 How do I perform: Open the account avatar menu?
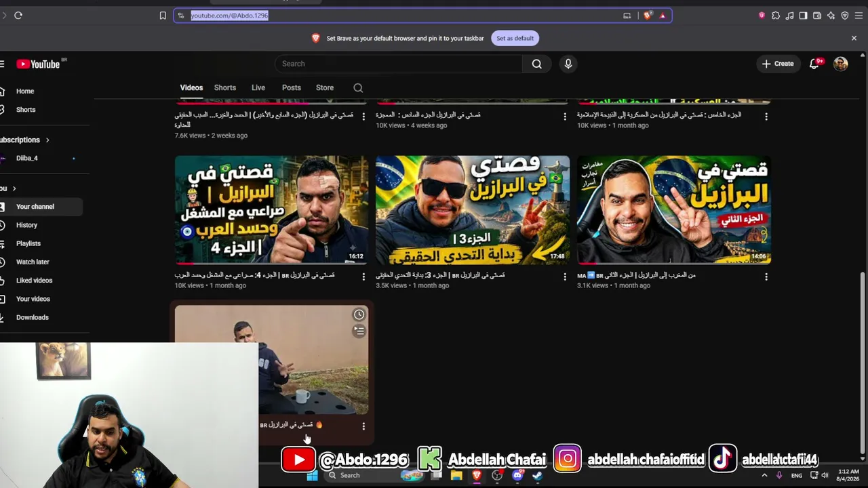point(841,64)
